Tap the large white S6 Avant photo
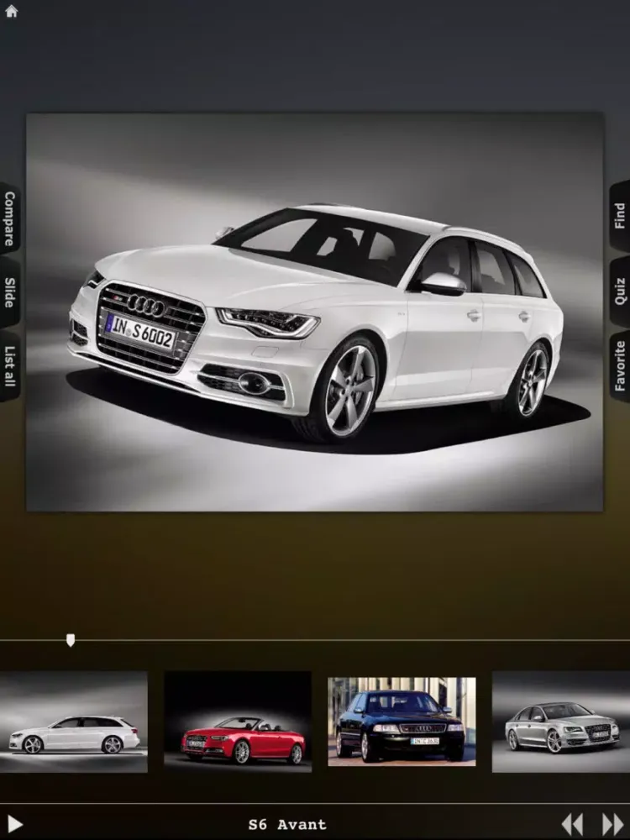Screen dimensions: 630x840 pos(315,312)
